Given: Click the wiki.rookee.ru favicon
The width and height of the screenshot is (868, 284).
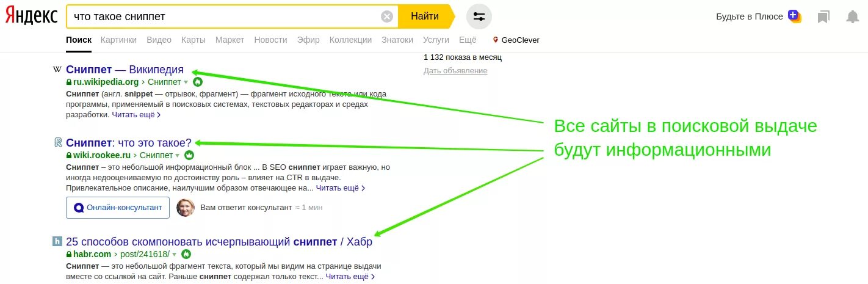Looking at the screenshot, I should pyautogui.click(x=58, y=143).
